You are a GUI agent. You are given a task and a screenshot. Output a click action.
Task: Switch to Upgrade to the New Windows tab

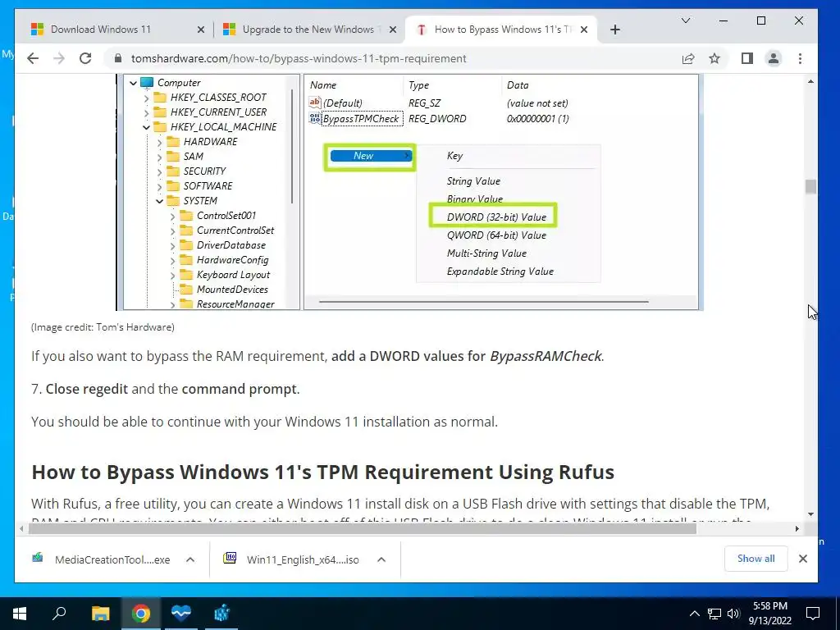pos(311,30)
